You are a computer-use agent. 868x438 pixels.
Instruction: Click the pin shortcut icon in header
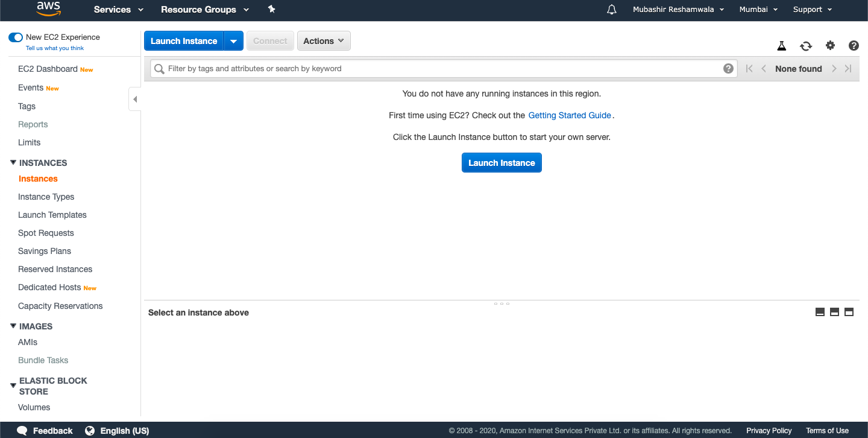(271, 9)
